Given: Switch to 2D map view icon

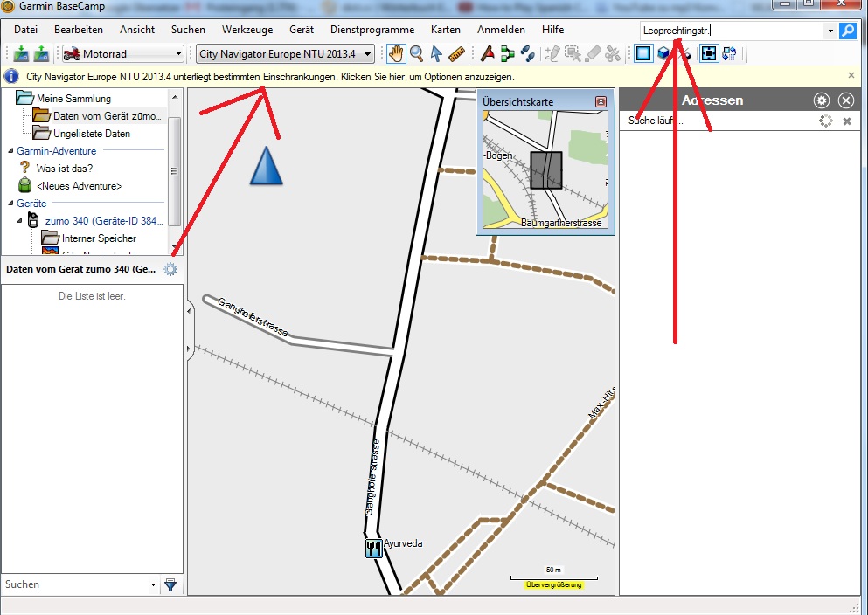Looking at the screenshot, I should [x=643, y=53].
